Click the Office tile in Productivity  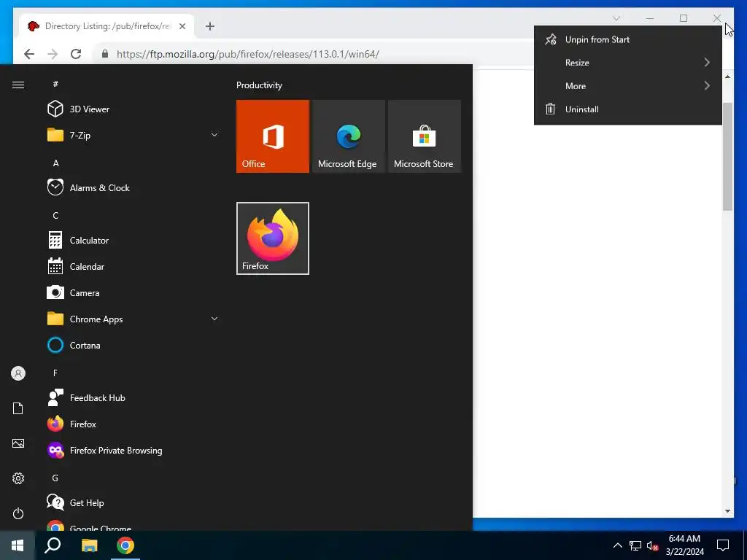tap(273, 136)
